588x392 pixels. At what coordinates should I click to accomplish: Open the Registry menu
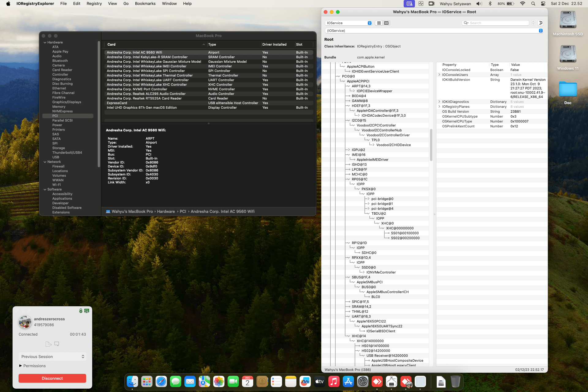pos(94,4)
